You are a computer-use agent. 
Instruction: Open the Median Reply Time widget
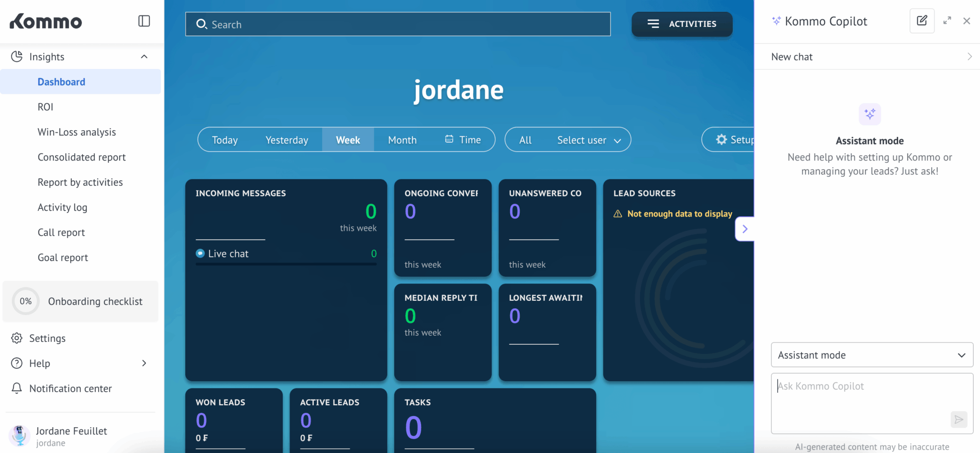[x=443, y=332]
